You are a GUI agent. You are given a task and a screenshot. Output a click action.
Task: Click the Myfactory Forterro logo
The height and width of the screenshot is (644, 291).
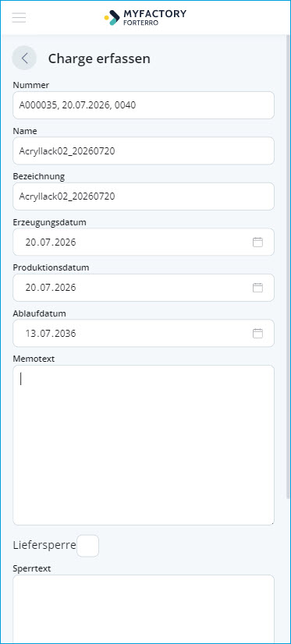point(145,17)
